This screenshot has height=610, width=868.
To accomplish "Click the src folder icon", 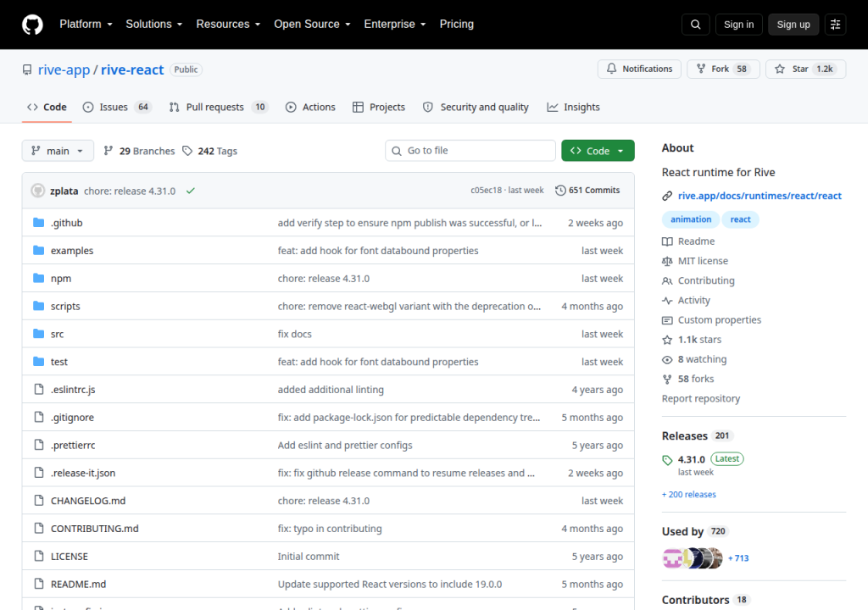I will pyautogui.click(x=39, y=333).
